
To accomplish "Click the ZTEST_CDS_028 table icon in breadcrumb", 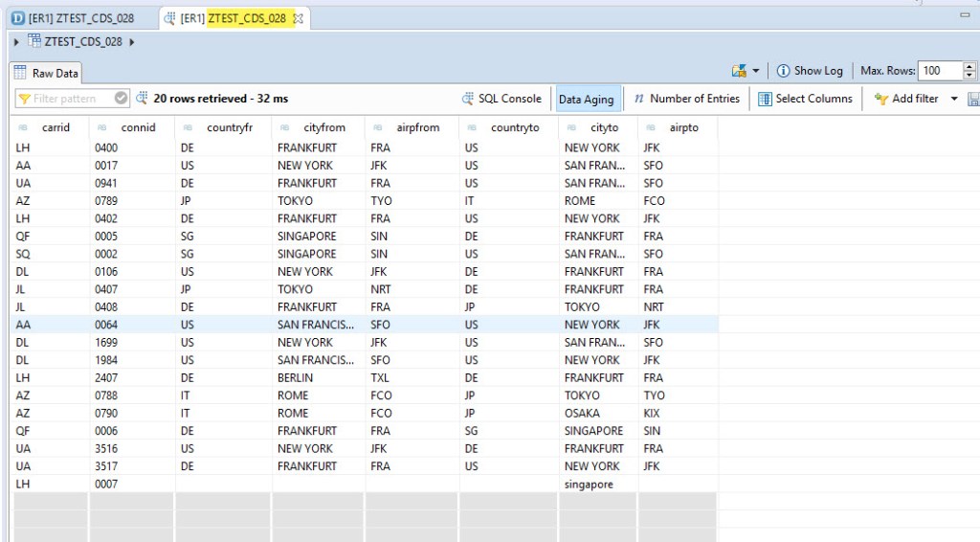I will [34, 41].
